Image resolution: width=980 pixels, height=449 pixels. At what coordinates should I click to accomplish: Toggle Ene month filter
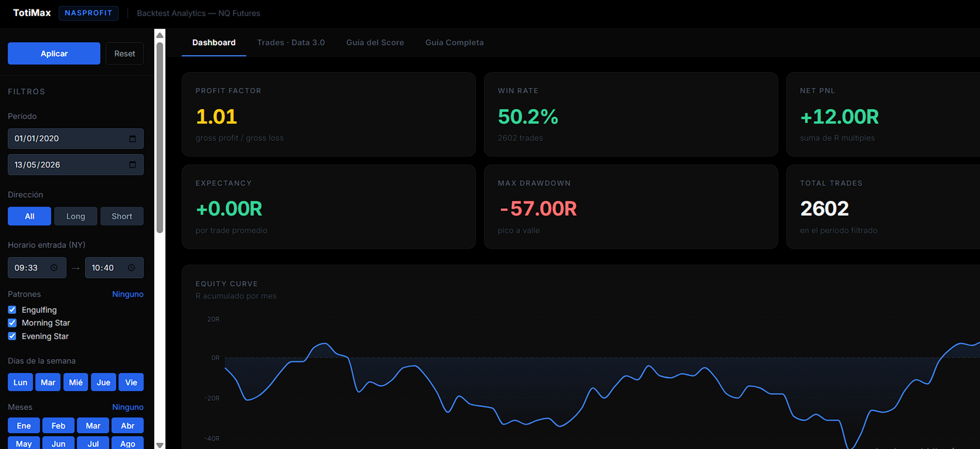(24, 425)
